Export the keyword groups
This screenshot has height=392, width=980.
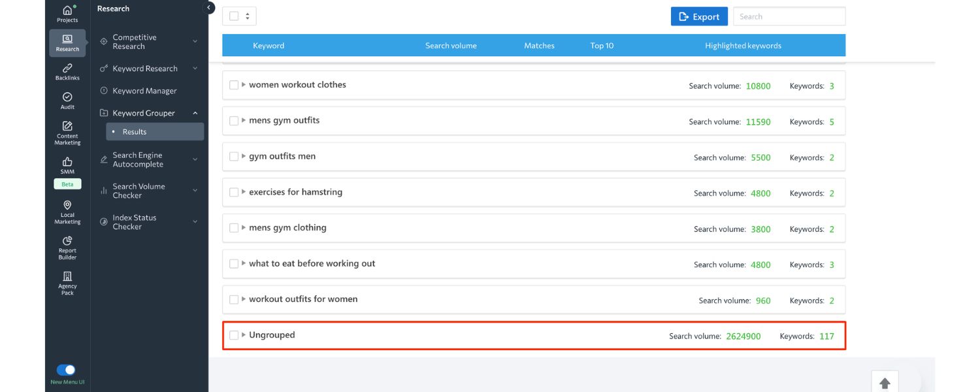click(x=699, y=16)
